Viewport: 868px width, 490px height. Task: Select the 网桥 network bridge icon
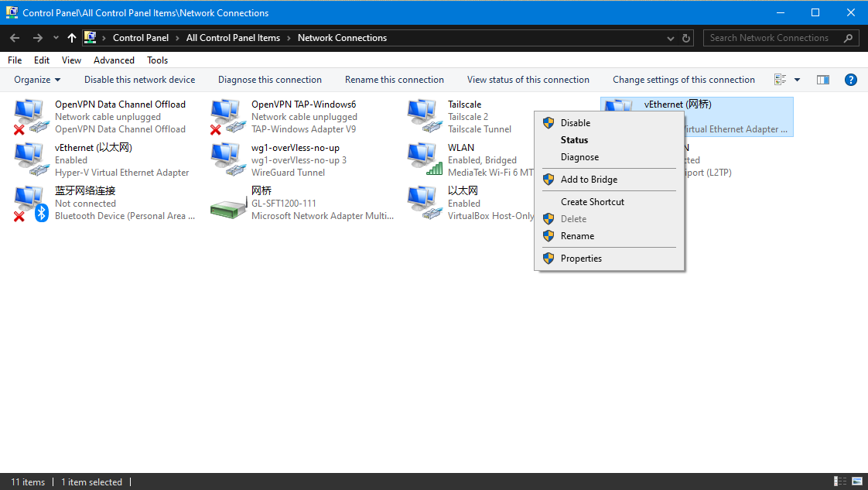[x=228, y=207]
